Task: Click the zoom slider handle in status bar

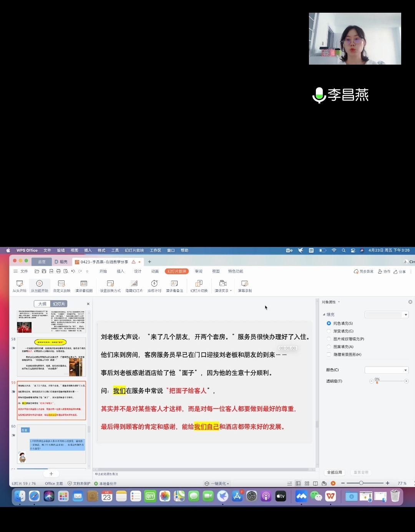Action: coord(361,483)
